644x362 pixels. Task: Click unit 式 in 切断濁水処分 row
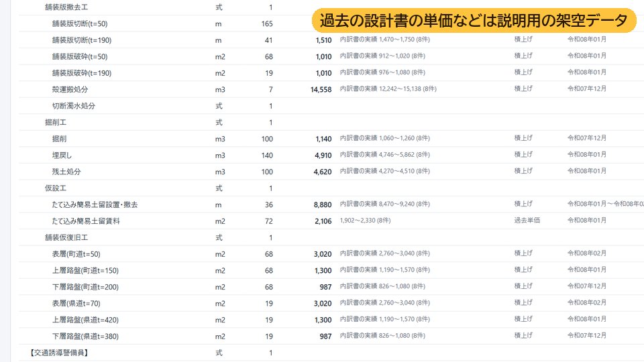click(219, 105)
